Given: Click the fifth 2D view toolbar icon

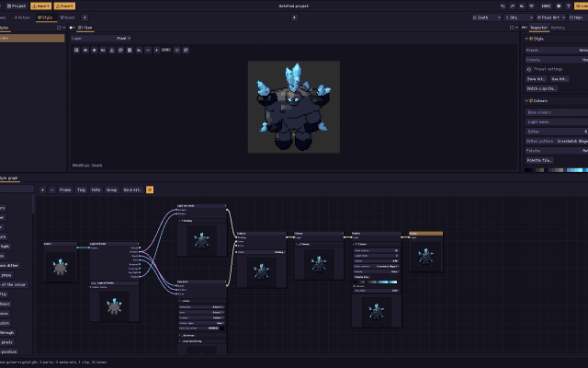Looking at the screenshot, I should pos(112,50).
